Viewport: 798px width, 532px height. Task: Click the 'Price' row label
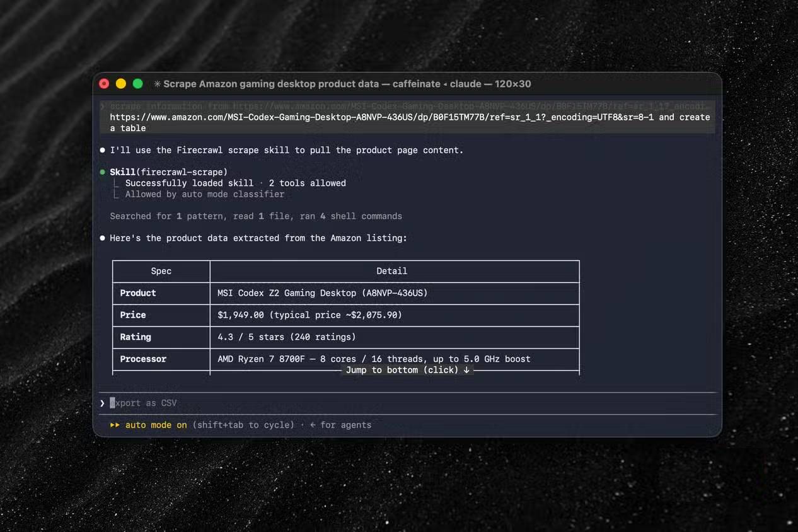133,315
